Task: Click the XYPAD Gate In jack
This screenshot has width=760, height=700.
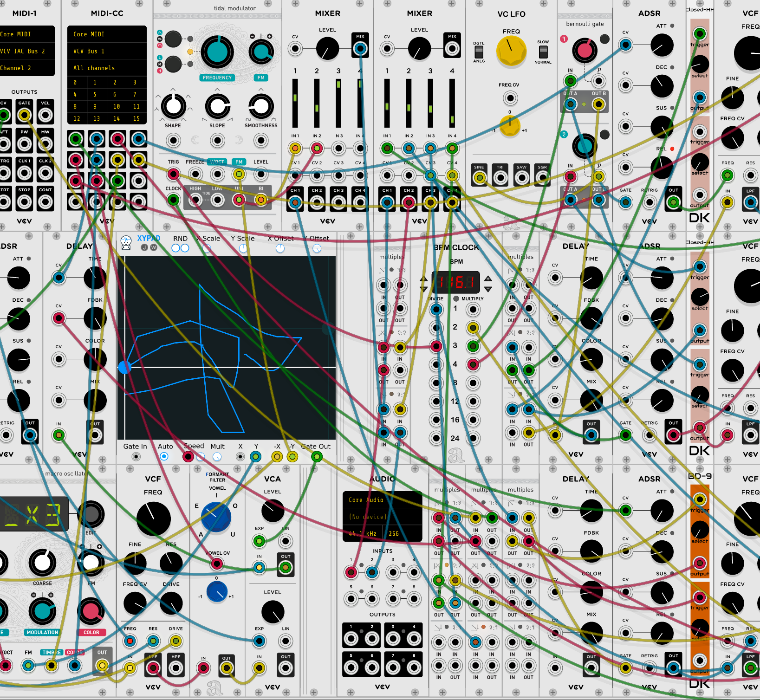Action: (x=136, y=457)
